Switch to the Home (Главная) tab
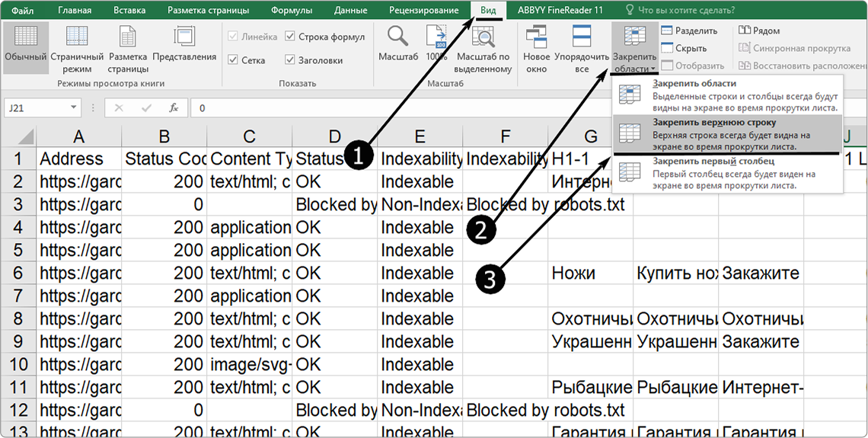This screenshot has height=438, width=868. point(75,10)
